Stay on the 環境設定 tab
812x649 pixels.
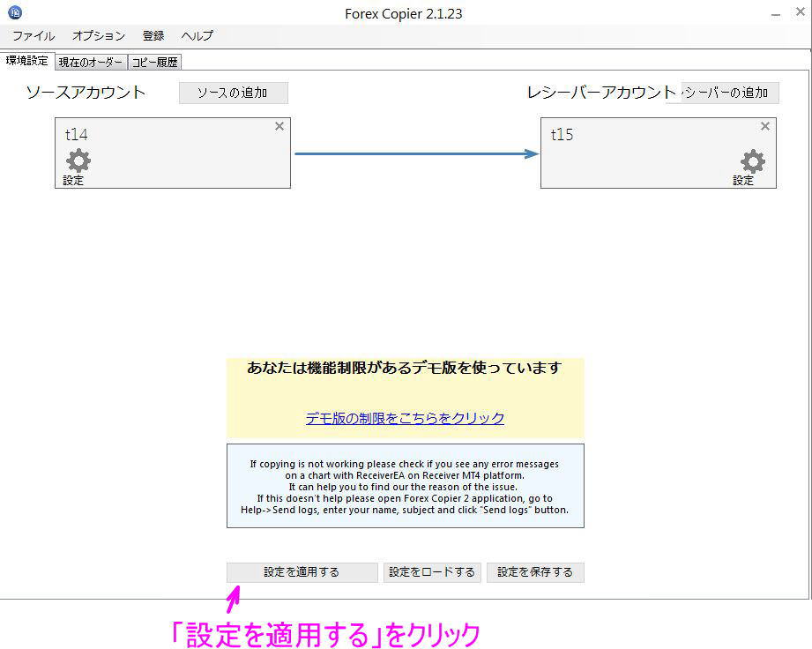coord(26,61)
